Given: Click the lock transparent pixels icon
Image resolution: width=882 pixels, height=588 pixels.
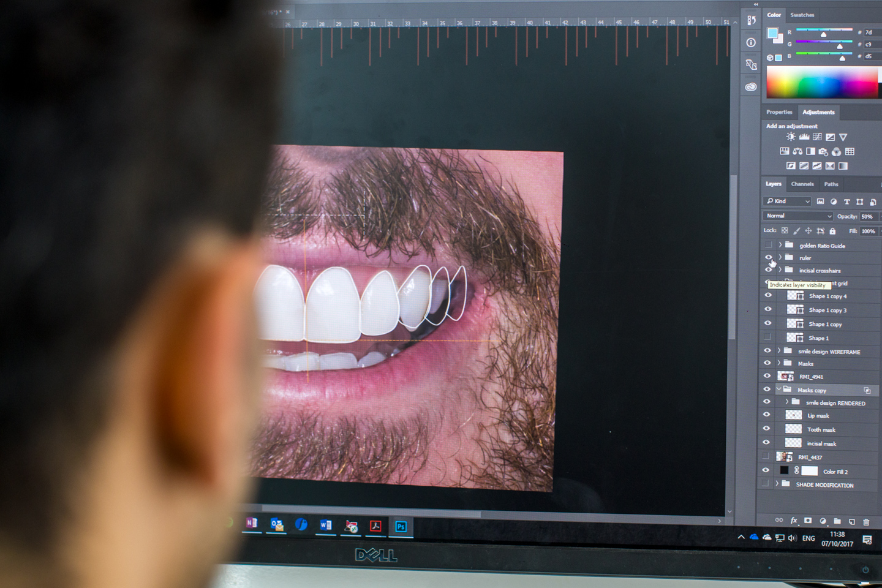Looking at the screenshot, I should coord(785,231).
